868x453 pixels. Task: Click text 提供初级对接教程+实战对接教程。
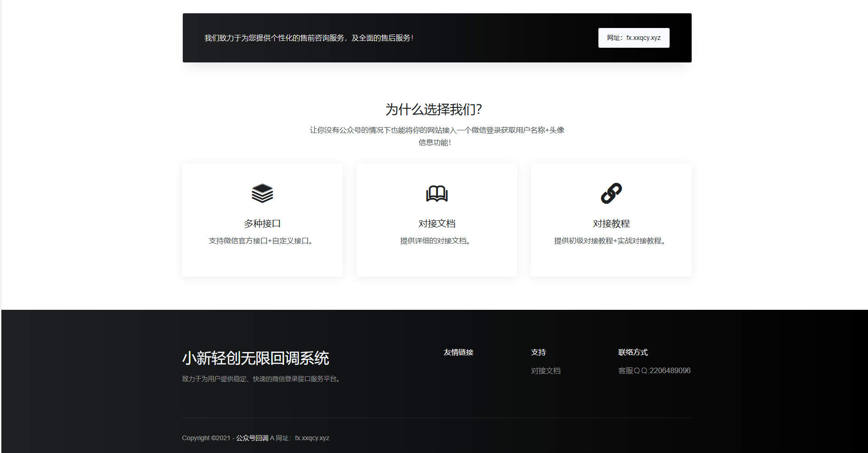click(x=611, y=240)
